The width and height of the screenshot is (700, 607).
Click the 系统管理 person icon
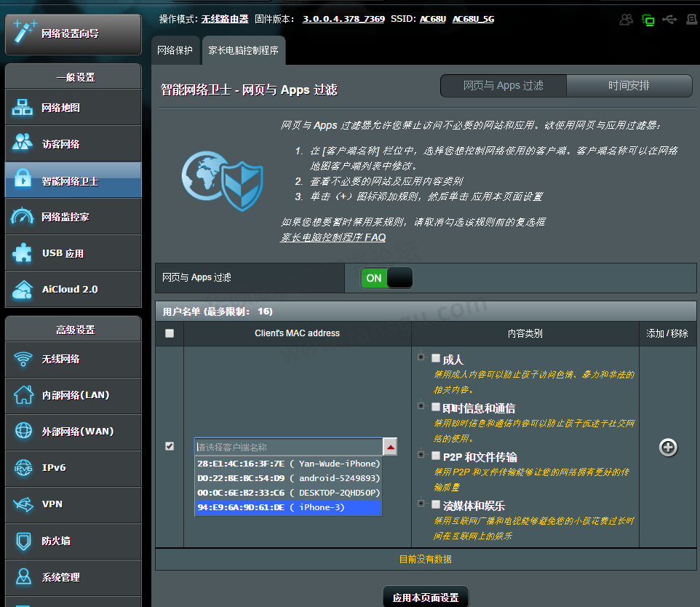point(23,576)
